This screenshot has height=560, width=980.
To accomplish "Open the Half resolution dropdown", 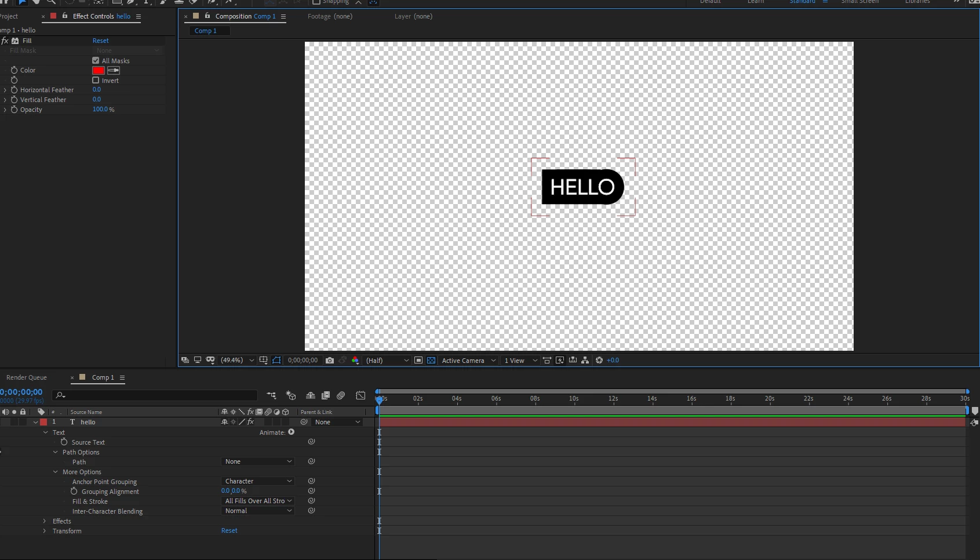I will [x=387, y=360].
